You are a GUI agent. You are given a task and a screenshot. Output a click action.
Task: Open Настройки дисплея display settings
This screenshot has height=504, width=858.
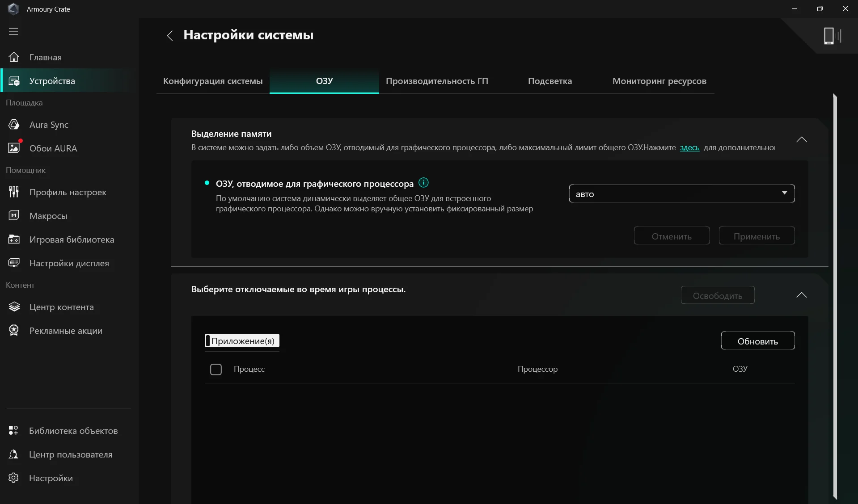pos(14,263)
